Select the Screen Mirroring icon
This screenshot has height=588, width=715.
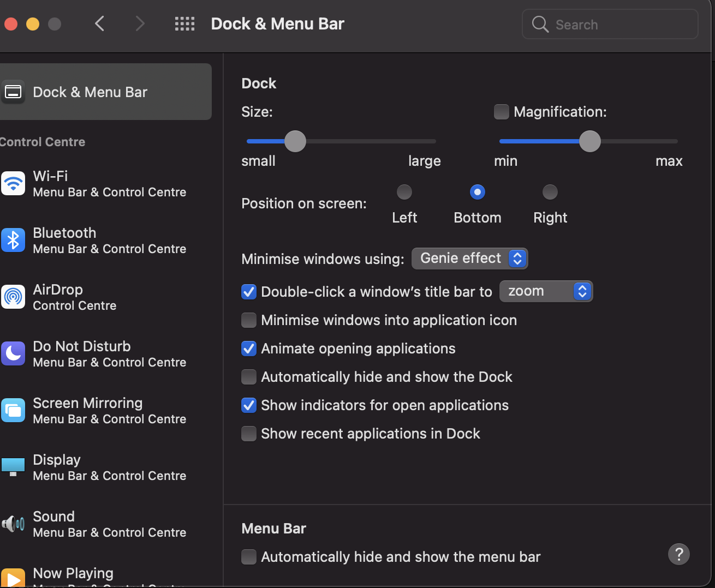[x=13, y=411]
